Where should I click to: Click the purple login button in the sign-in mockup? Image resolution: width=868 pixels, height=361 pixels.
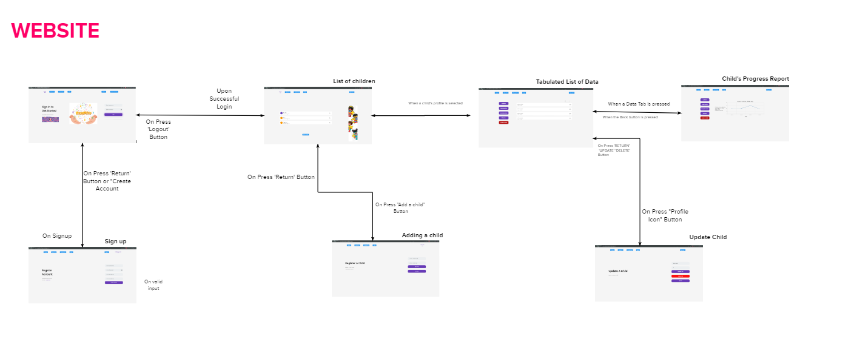coord(113,114)
